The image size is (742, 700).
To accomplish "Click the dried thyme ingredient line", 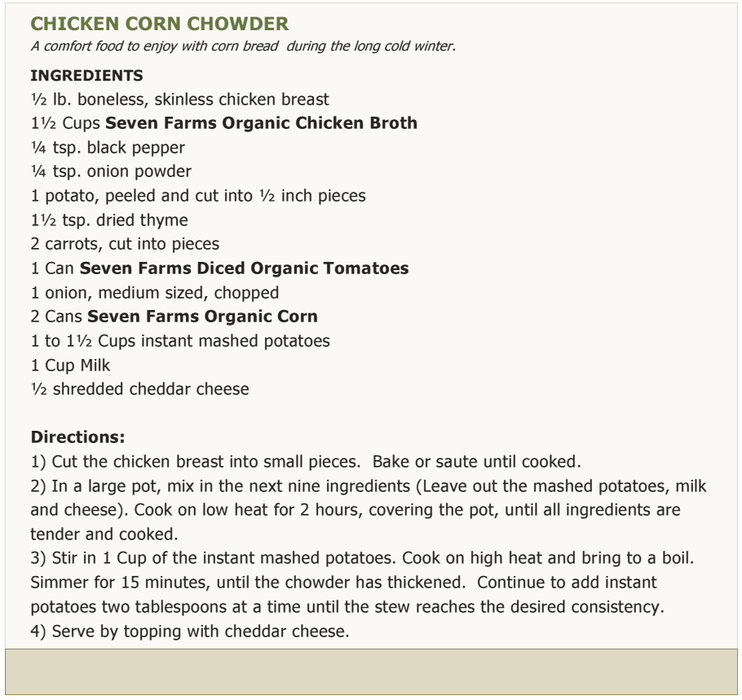I will point(109,220).
